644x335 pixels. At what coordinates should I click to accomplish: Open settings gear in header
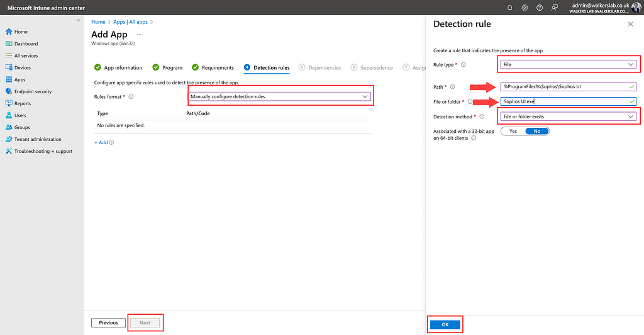tap(525, 8)
